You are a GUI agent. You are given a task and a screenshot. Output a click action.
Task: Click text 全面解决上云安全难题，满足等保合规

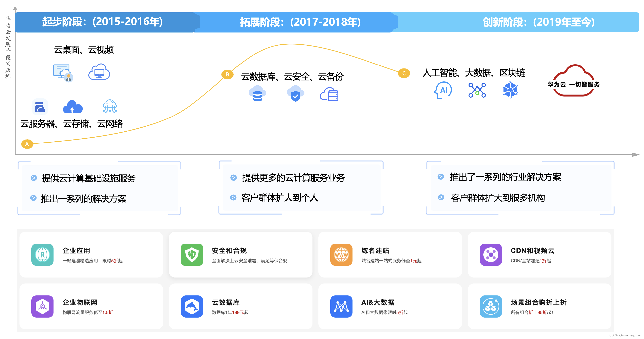[x=249, y=261]
